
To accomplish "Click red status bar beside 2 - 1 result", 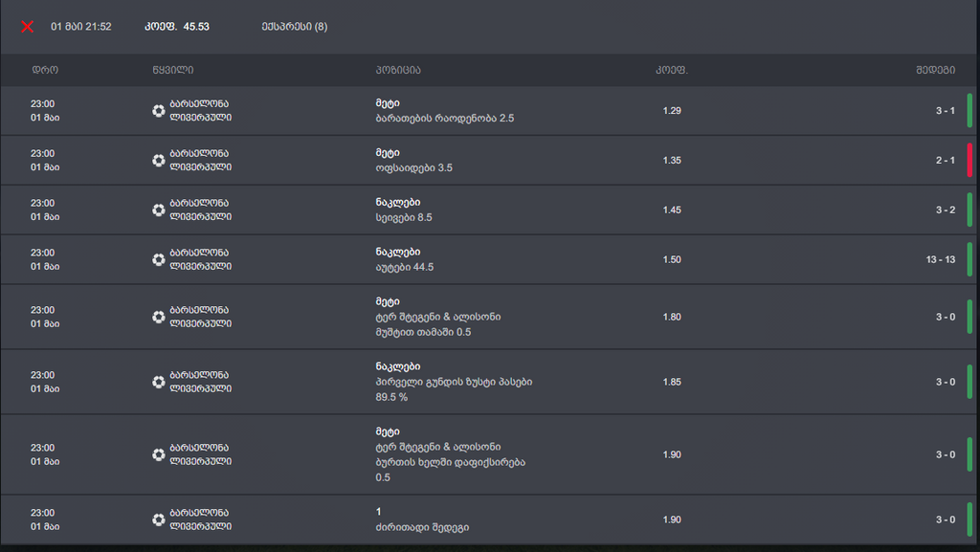I will coord(969,161).
